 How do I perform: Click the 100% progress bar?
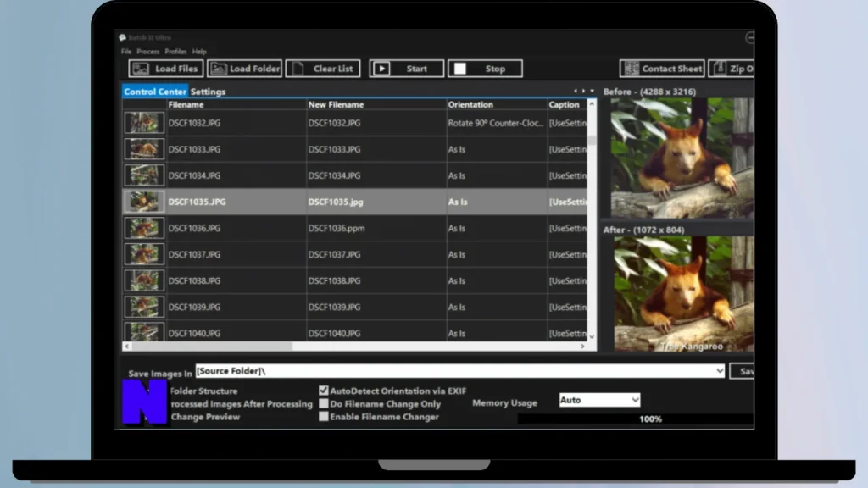(636, 419)
